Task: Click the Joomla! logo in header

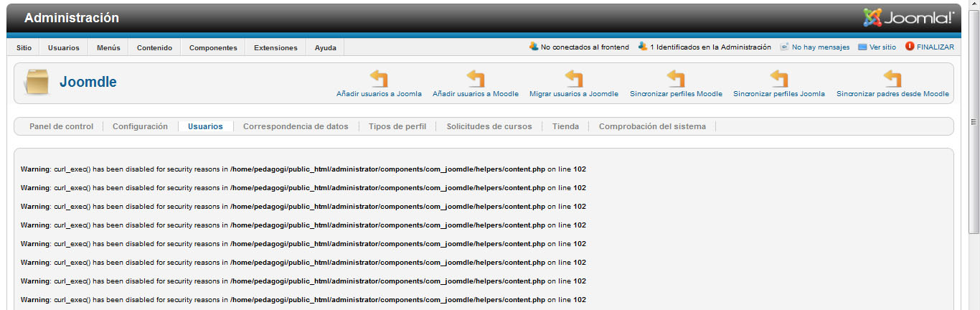Action: [908, 18]
